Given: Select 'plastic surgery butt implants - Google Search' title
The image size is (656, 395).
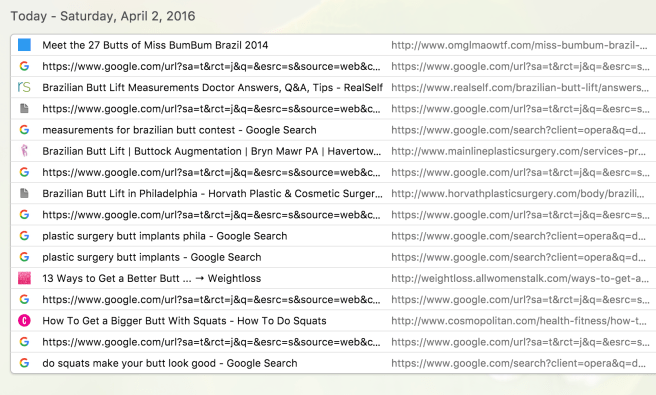Looking at the screenshot, I should [x=152, y=257].
